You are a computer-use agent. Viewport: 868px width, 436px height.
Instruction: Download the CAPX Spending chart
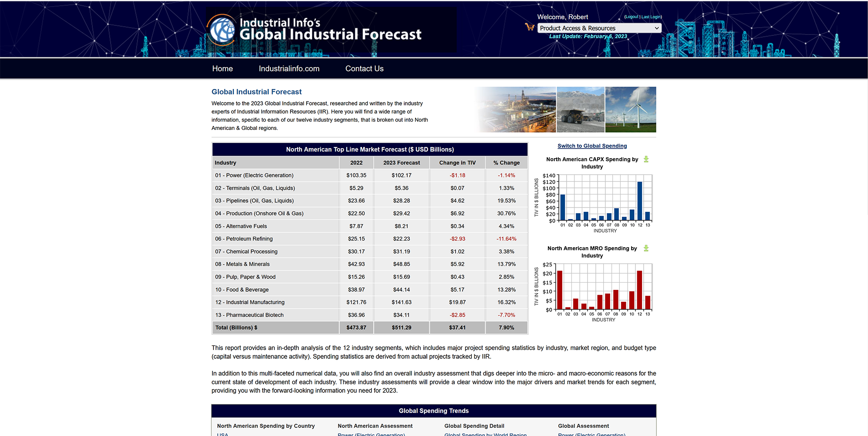pyautogui.click(x=646, y=159)
